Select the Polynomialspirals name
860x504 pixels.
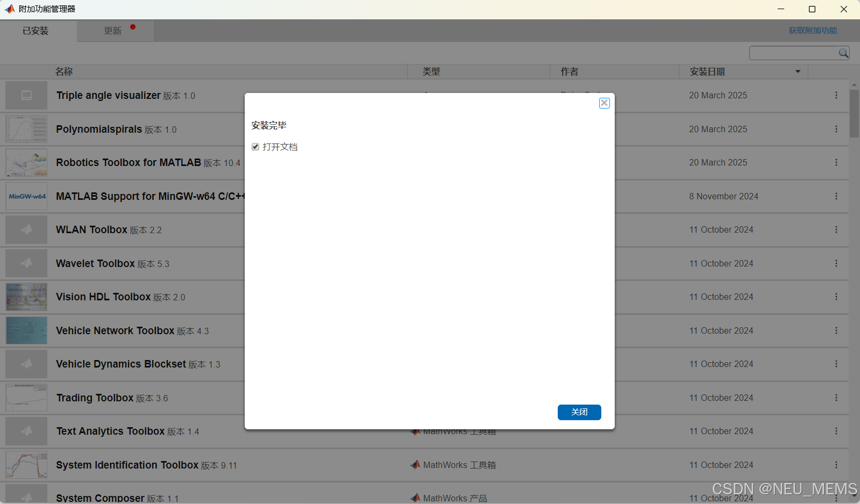pyautogui.click(x=99, y=129)
